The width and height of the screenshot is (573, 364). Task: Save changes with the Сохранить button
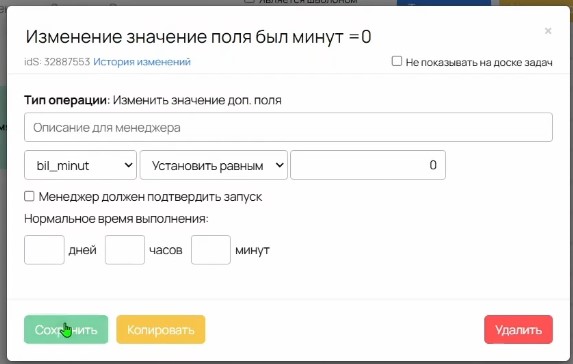(66, 330)
